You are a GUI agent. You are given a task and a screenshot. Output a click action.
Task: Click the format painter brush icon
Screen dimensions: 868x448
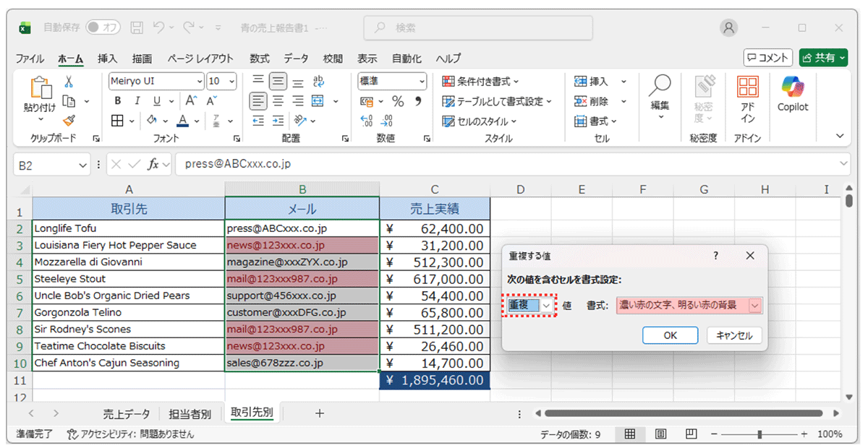(x=69, y=121)
